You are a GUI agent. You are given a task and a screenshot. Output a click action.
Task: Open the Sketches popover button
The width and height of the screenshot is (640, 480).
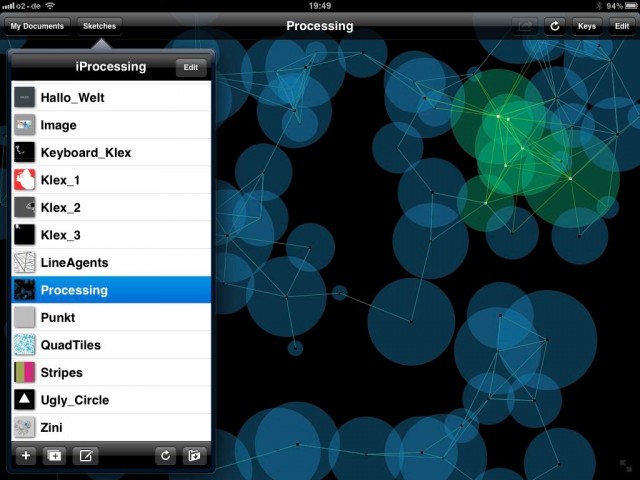(99, 26)
